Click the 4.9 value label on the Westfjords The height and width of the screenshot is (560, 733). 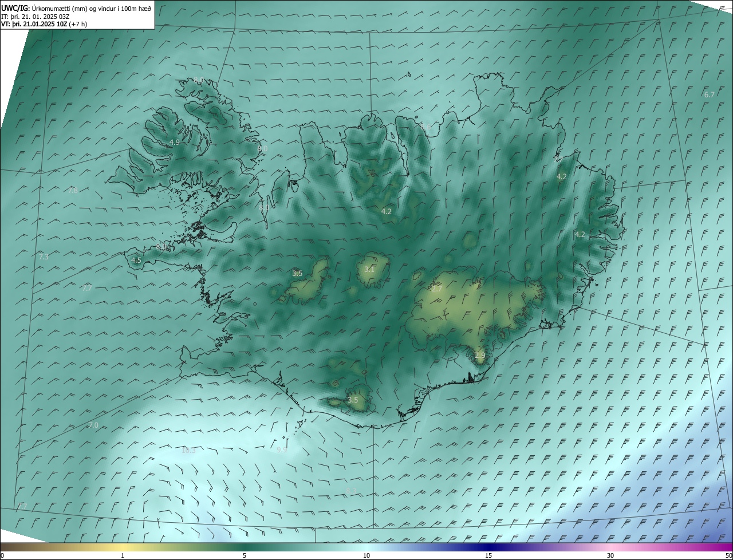click(x=175, y=142)
